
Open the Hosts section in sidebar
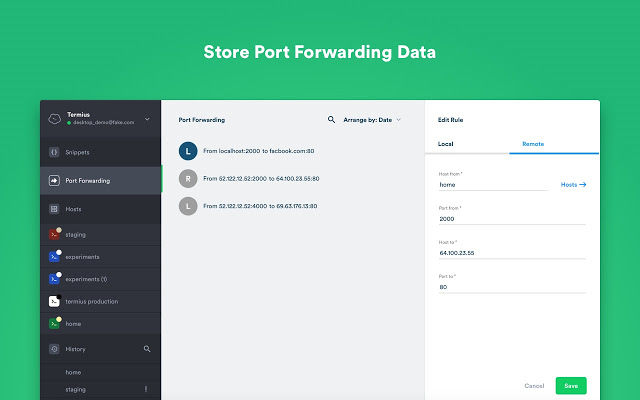(100, 209)
